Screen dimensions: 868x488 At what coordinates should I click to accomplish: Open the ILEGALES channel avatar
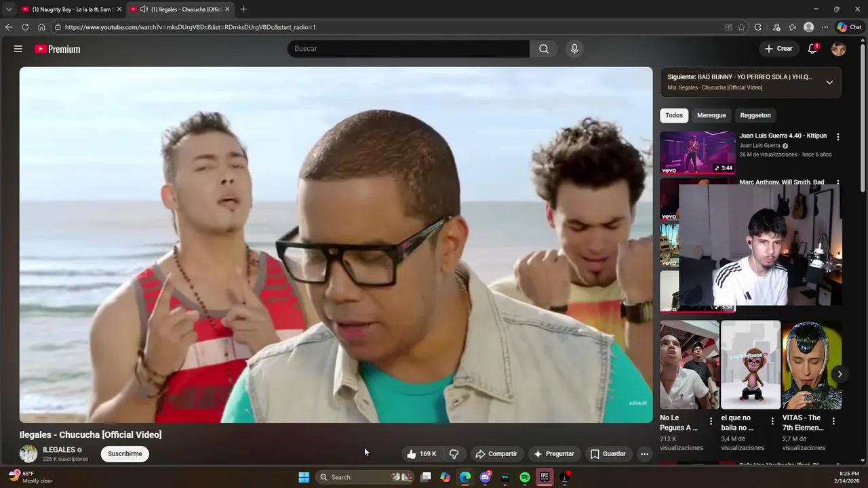click(28, 453)
